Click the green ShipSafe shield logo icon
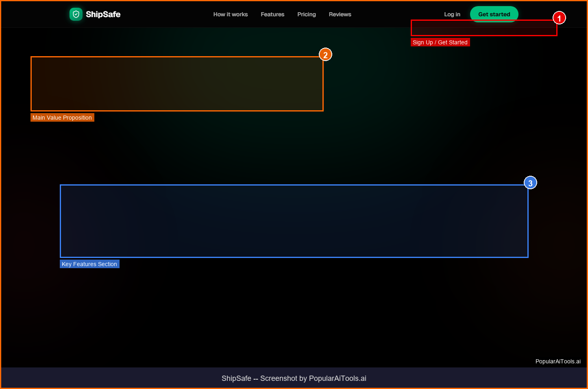Screen dimensions: 588x389 [x=76, y=14]
